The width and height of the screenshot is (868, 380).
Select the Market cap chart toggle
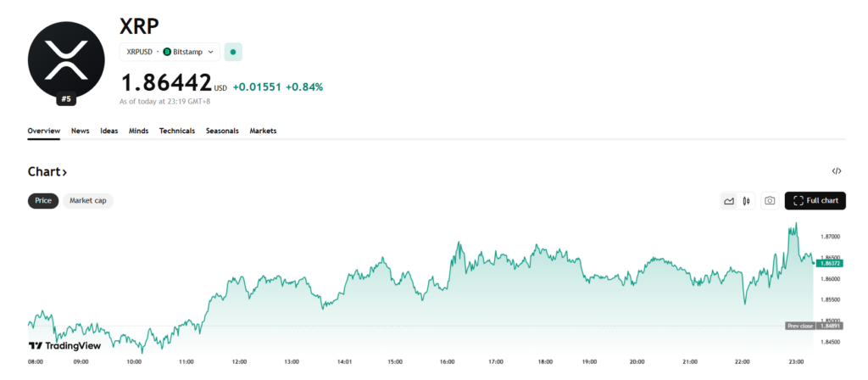(x=88, y=201)
